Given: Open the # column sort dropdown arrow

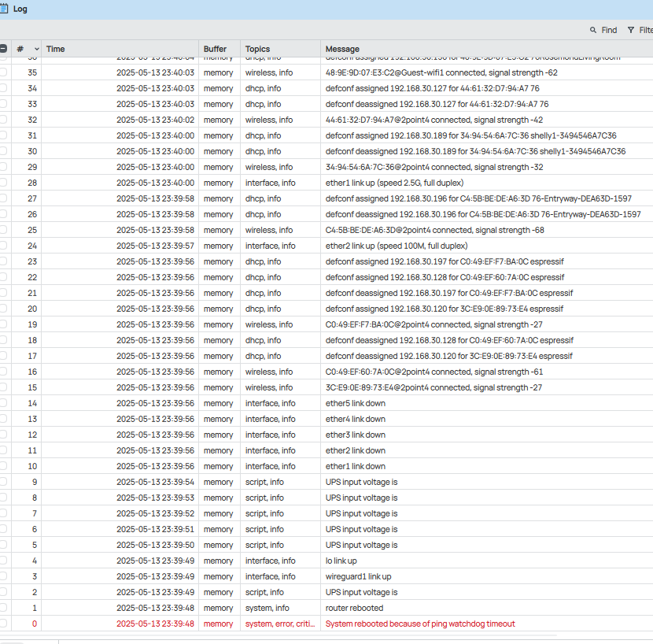Looking at the screenshot, I should point(37,49).
